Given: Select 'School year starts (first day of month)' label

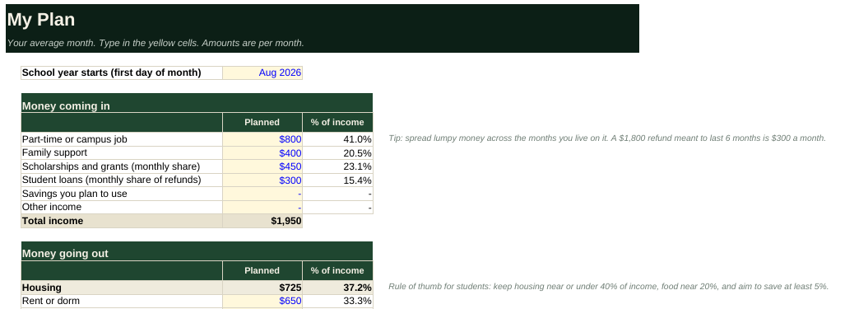Looking at the screenshot, I should point(122,73).
